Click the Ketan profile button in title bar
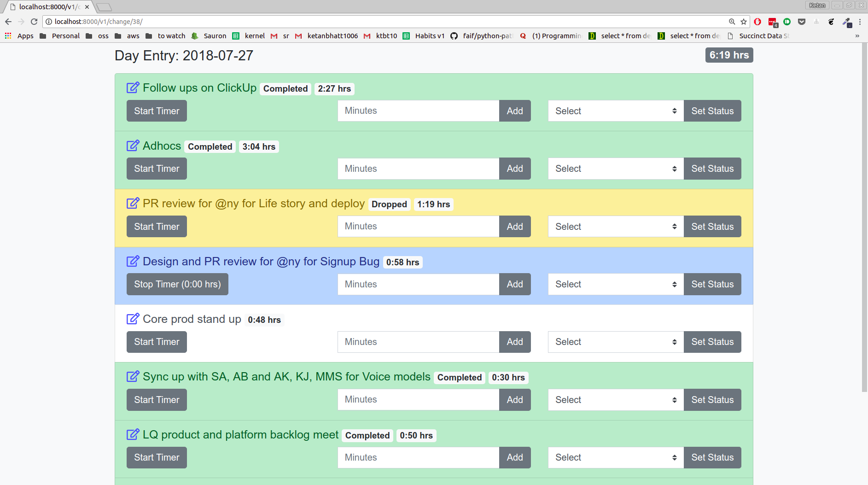Viewport: 868px width, 485px height. point(817,5)
